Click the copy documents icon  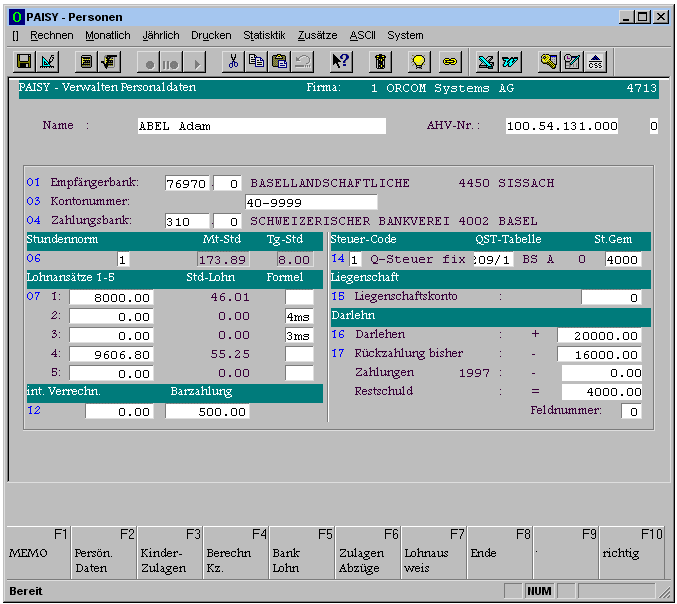coord(256,62)
